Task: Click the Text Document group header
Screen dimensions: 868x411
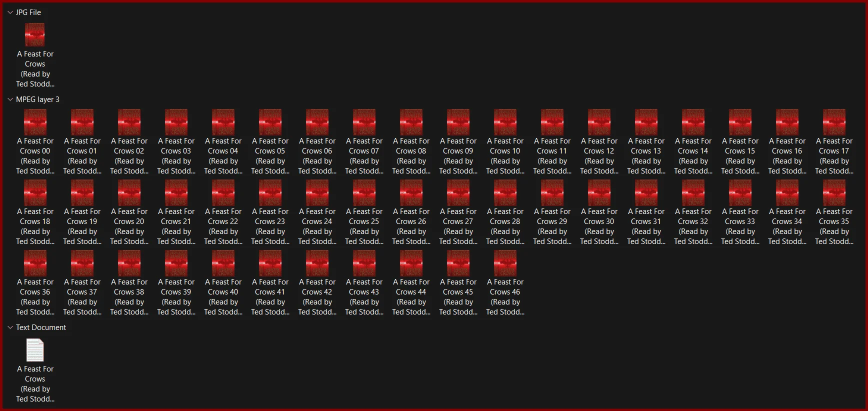Action: 41,327
